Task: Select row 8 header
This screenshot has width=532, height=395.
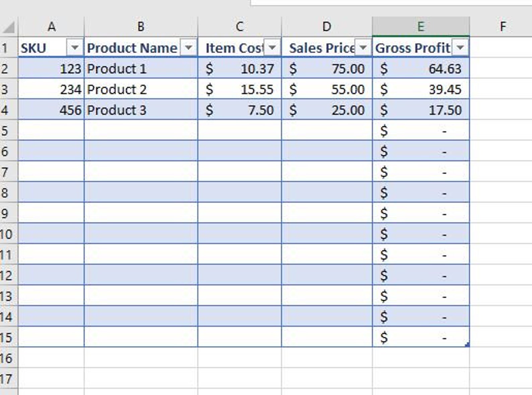Action: 9,193
